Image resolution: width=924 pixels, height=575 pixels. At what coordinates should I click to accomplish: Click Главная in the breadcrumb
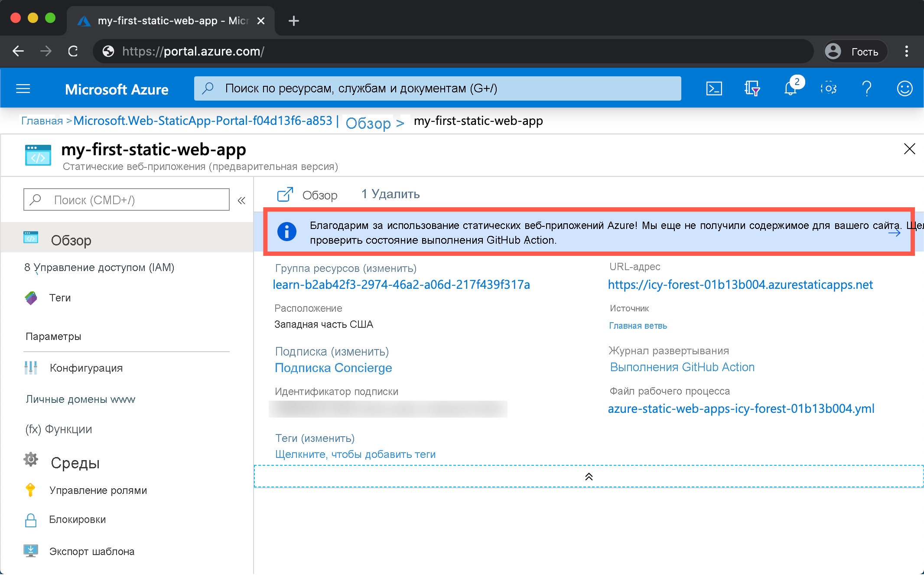pos(42,121)
